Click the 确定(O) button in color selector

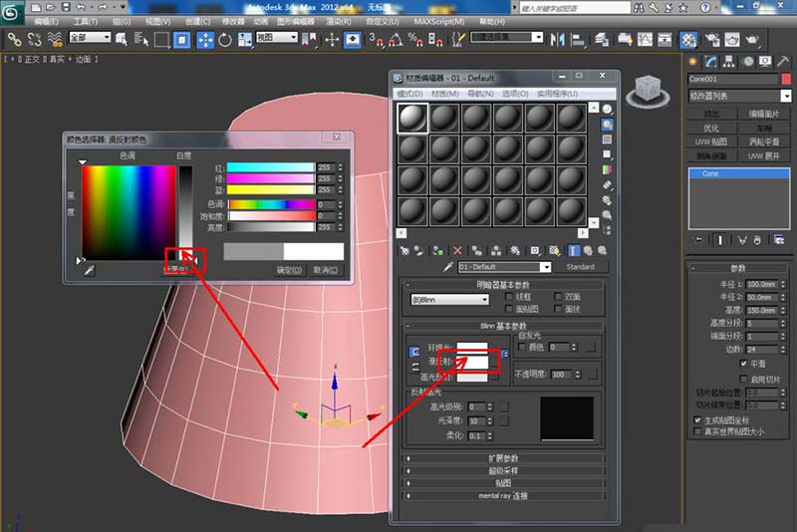click(x=290, y=270)
